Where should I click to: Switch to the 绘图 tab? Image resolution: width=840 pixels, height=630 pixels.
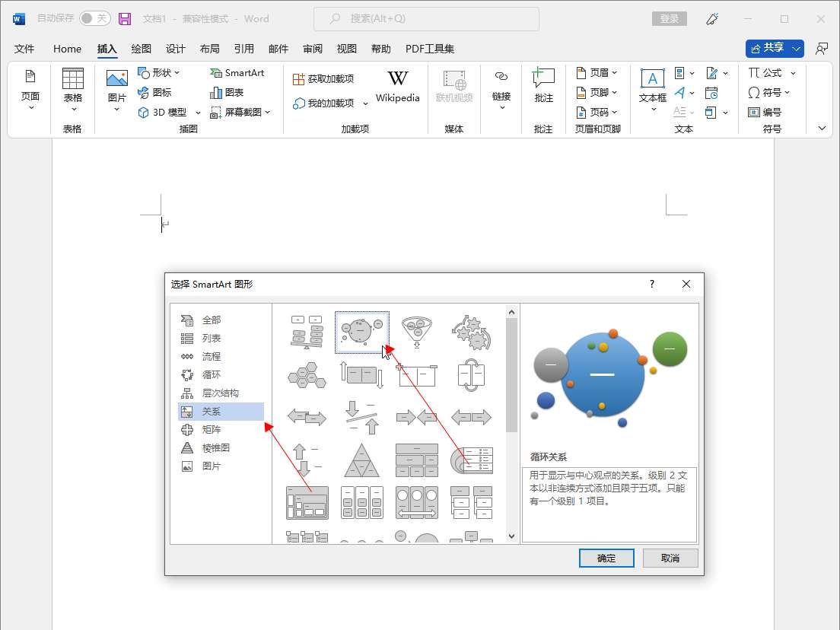[141, 49]
